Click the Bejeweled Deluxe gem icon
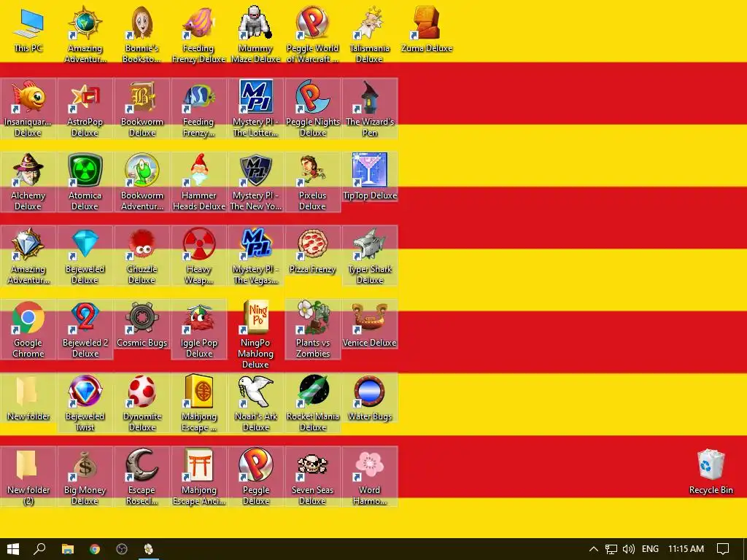The image size is (747, 560). click(85, 256)
